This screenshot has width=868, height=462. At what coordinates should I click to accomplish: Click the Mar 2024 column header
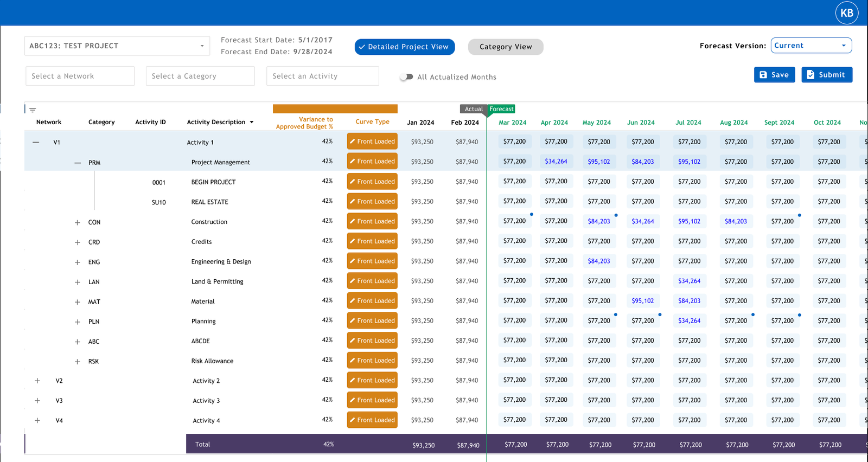pyautogui.click(x=512, y=123)
